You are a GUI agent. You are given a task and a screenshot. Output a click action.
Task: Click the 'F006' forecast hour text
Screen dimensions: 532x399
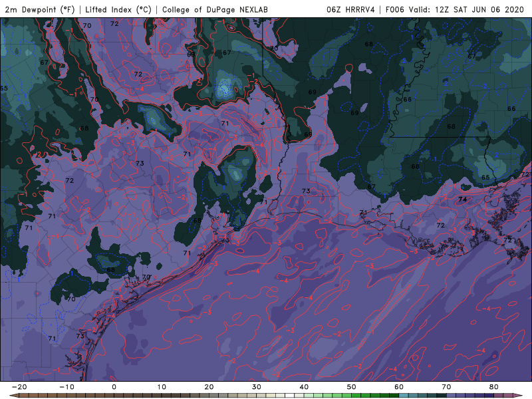click(394, 9)
